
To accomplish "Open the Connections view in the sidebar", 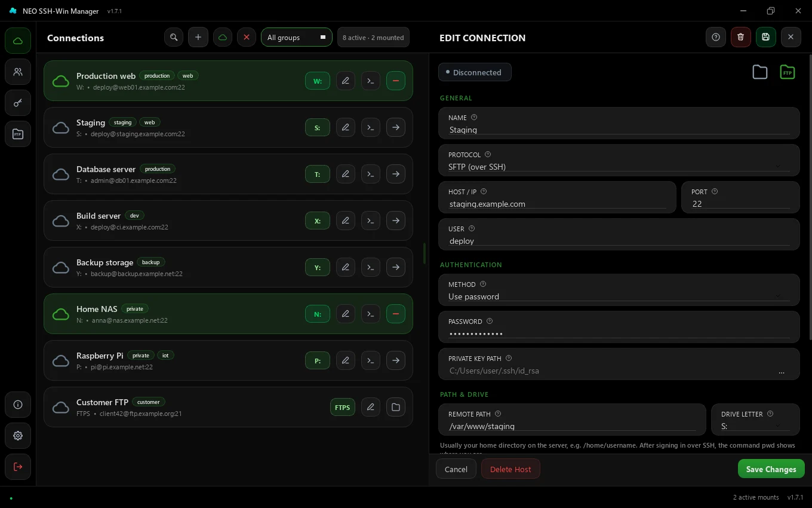I will click(x=18, y=41).
